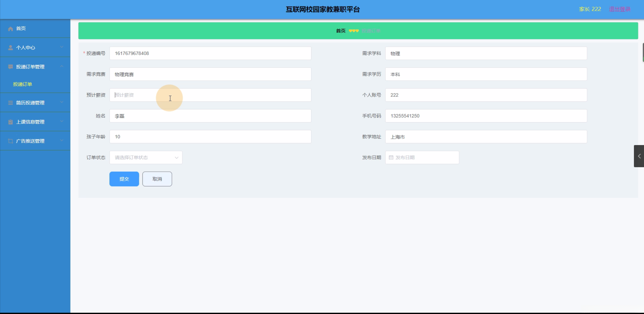
Task: Click the person icon beside 个人中心
Action: click(10, 48)
